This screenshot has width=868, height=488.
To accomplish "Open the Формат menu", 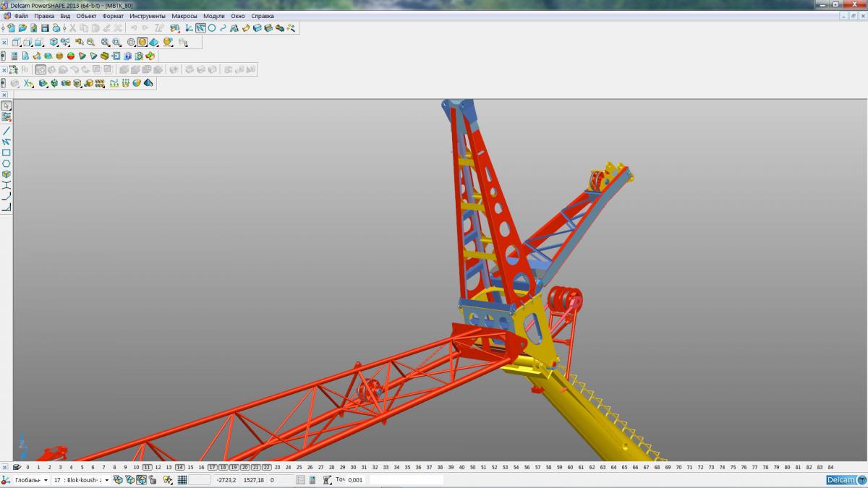I will (113, 16).
